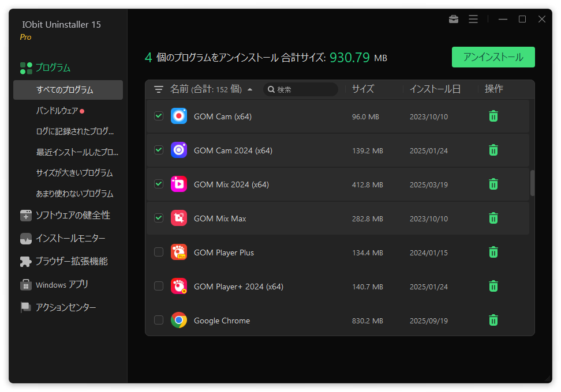Click the vertical scrollbar thumb of program list
561x392 pixels.
532,183
